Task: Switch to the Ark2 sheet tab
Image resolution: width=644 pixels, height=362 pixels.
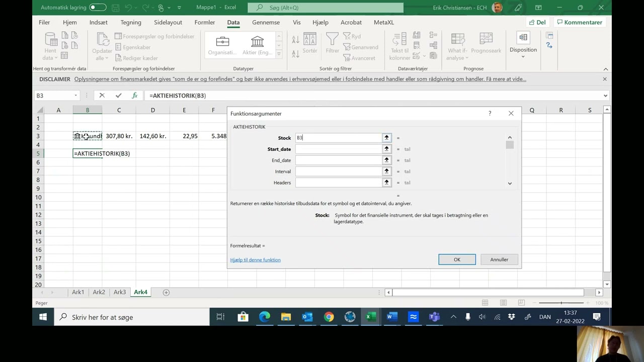Action: [x=99, y=292]
